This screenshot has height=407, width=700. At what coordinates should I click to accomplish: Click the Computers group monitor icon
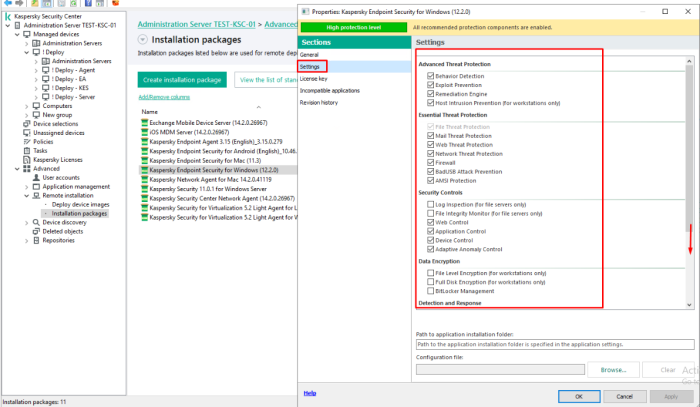36,106
